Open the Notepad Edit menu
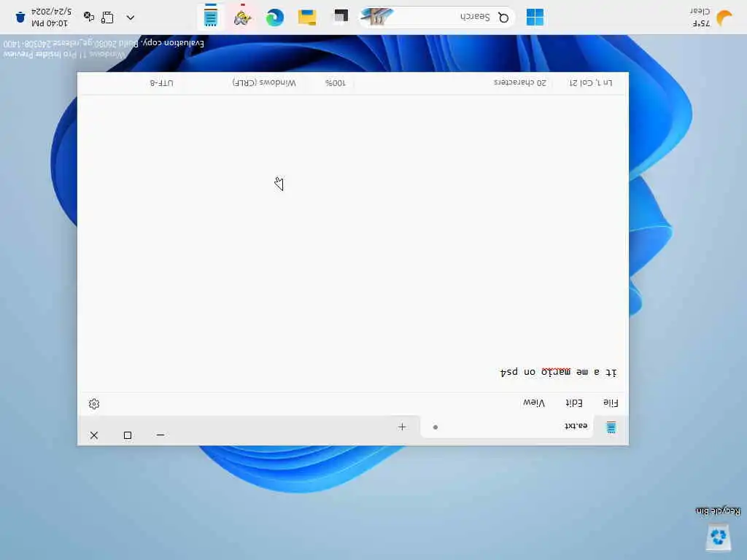 click(573, 402)
